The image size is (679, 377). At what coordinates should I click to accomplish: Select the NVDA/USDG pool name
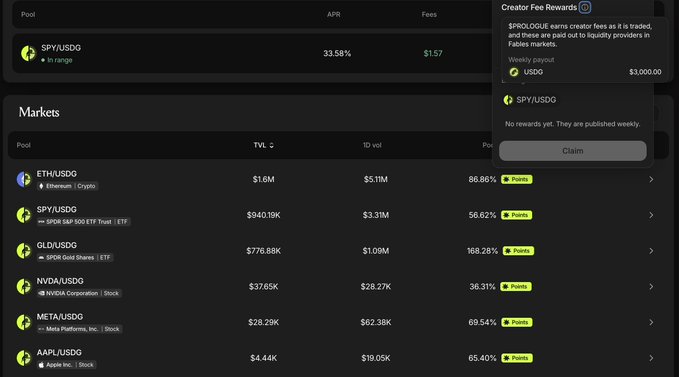pyautogui.click(x=60, y=281)
